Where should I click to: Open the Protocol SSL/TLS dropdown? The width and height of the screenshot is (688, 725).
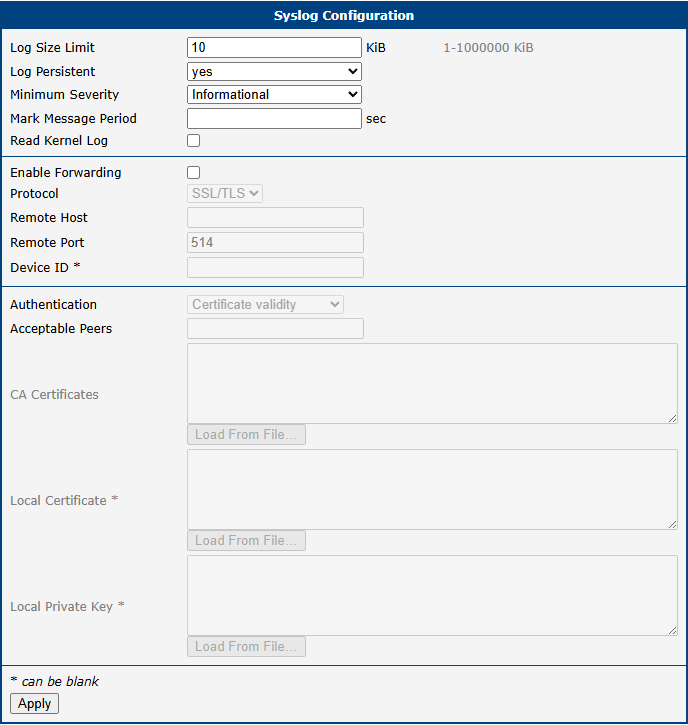(x=225, y=193)
